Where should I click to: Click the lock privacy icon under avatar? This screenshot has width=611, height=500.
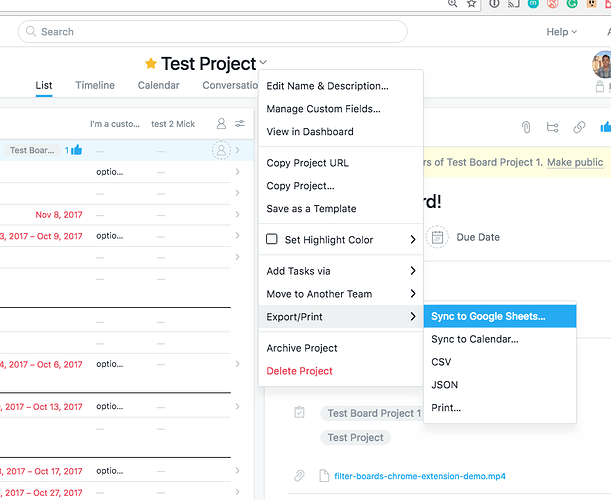[x=600, y=87]
